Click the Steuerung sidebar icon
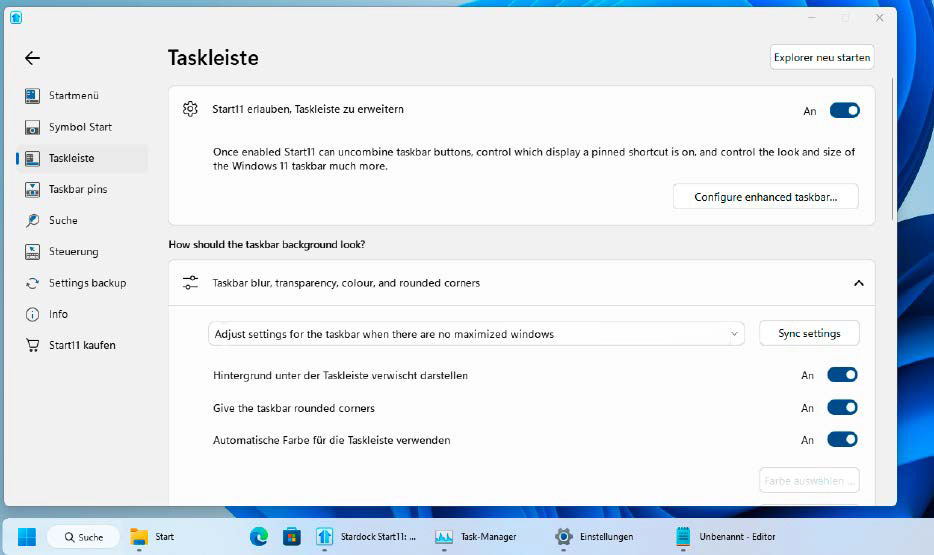Viewport: 934px width, 555px height. click(32, 252)
